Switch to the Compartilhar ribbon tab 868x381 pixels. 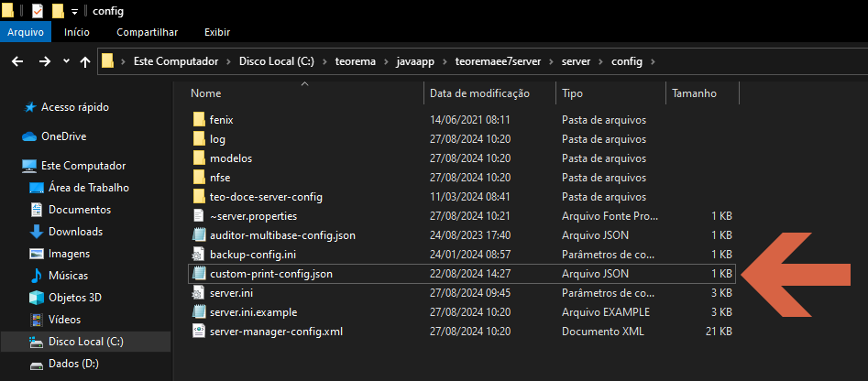[x=148, y=32]
